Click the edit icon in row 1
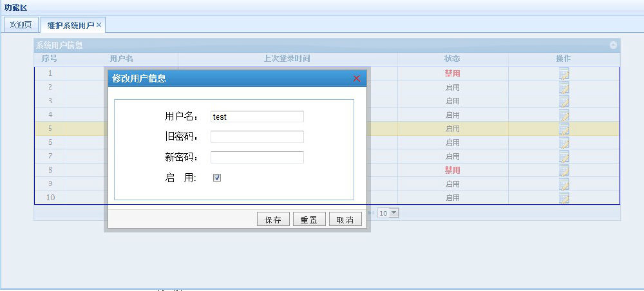The height and width of the screenshot is (291, 644). click(563, 73)
